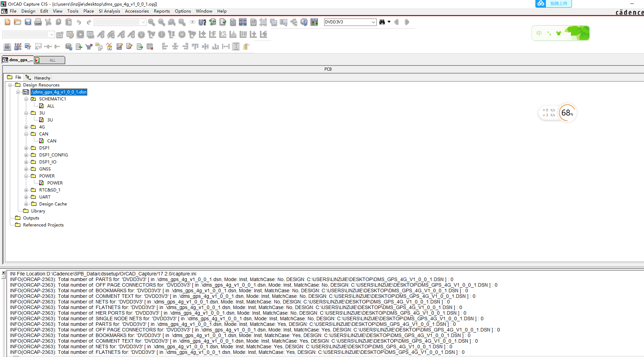The height and width of the screenshot is (357, 644).
Task: Click the Open folder toolbar icon
Action: click(18, 22)
